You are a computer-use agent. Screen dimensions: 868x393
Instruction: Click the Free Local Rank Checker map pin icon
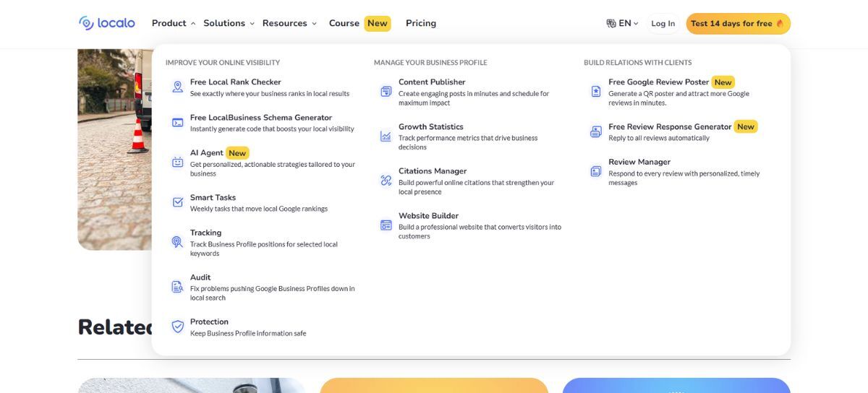177,87
